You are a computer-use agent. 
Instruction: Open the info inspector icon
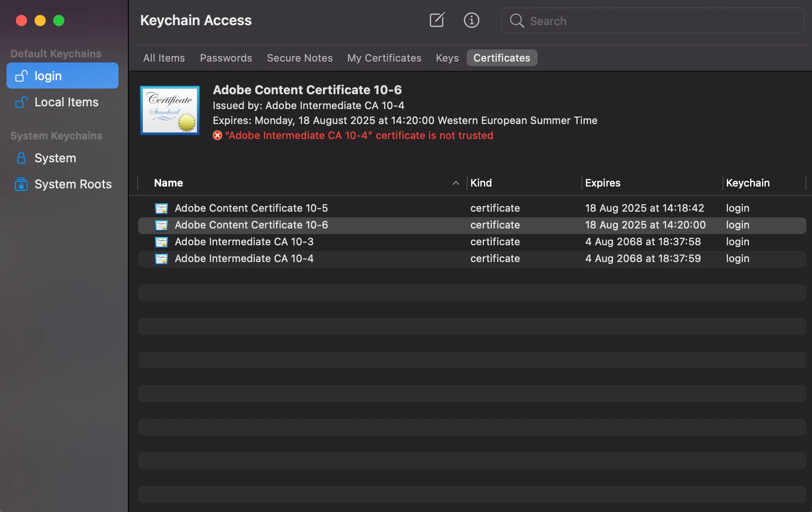pyautogui.click(x=471, y=20)
